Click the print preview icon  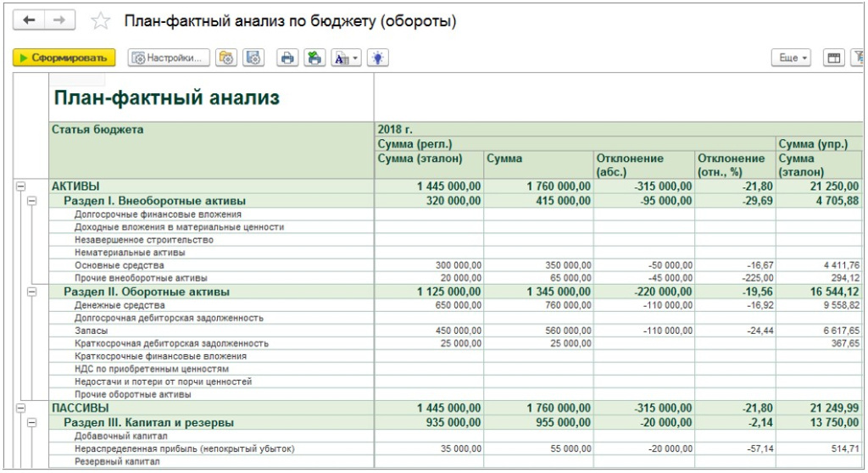[x=314, y=58]
